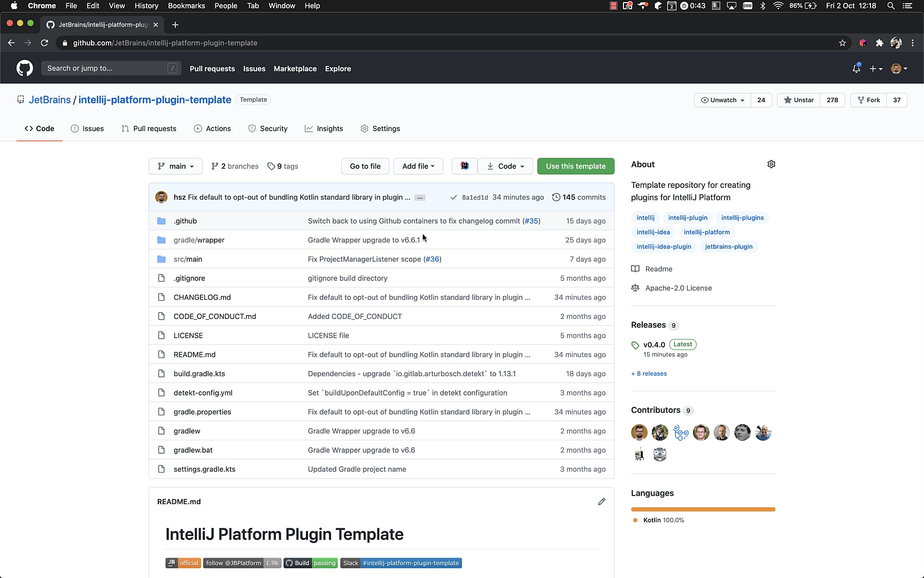The height and width of the screenshot is (578, 924).
Task: Click the intellij-plugin topic tag
Action: pos(688,218)
